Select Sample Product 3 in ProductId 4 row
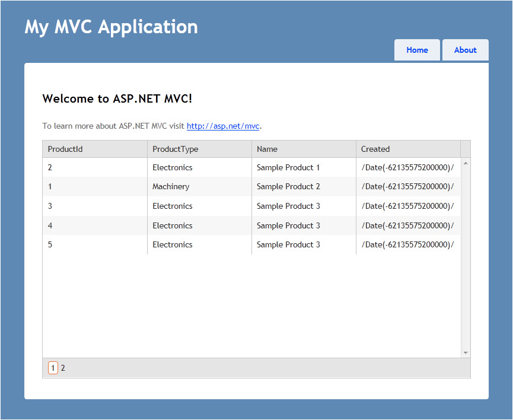This screenshot has height=420, width=513. pos(304,225)
